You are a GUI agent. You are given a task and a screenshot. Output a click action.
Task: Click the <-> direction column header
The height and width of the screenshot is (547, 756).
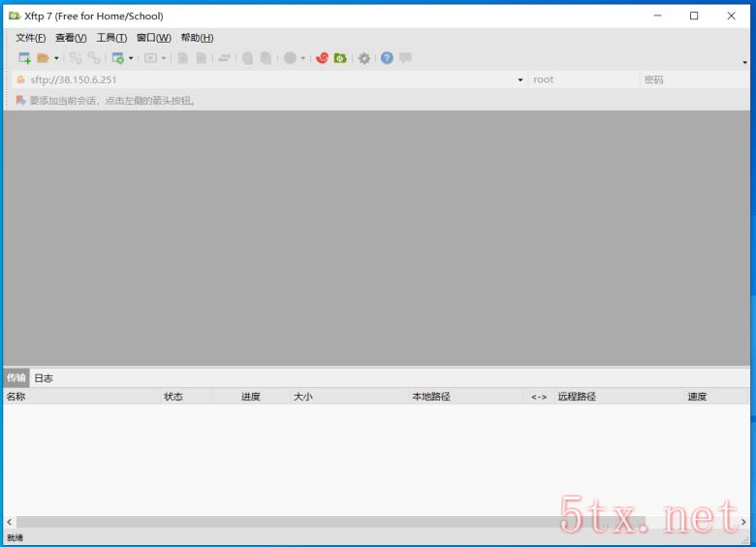(x=539, y=397)
